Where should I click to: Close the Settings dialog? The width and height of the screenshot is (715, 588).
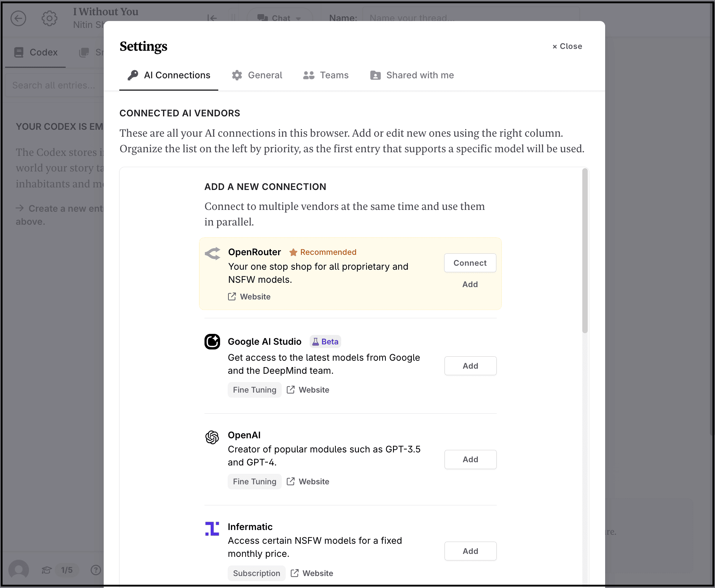(x=567, y=46)
